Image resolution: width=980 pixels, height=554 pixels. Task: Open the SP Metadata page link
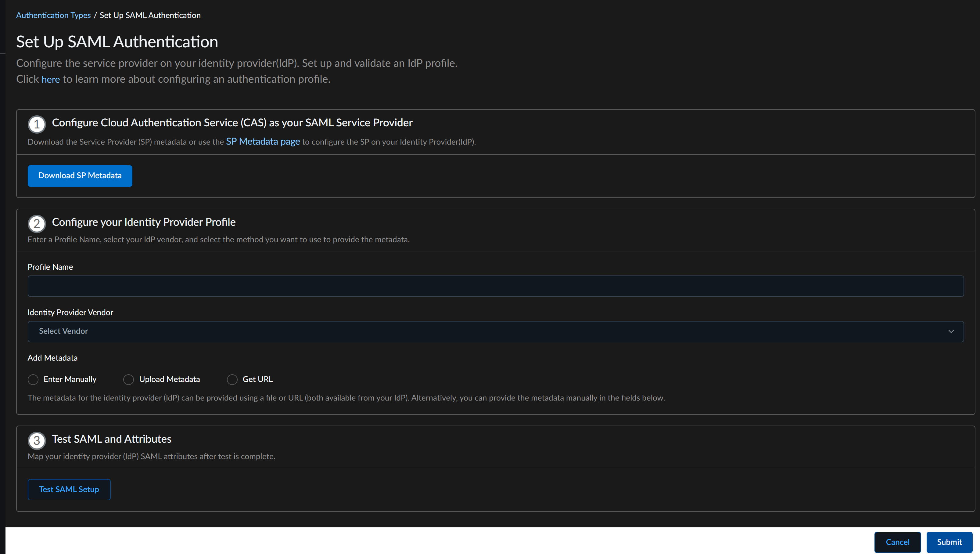263,142
